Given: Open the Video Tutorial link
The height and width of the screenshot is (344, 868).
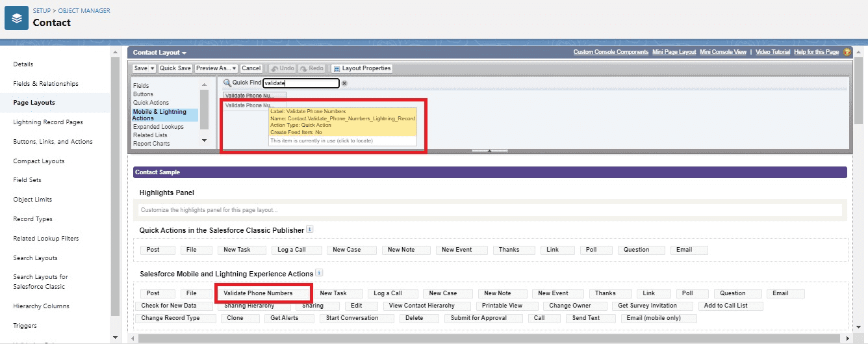Looking at the screenshot, I should (x=772, y=52).
